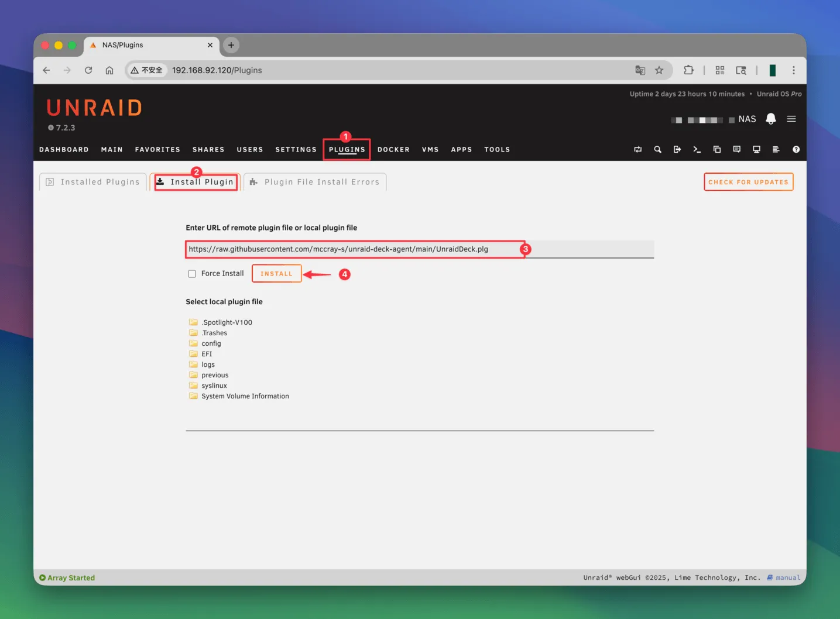840x619 pixels.
Task: Go back with the browser back arrow
Action: 46,70
